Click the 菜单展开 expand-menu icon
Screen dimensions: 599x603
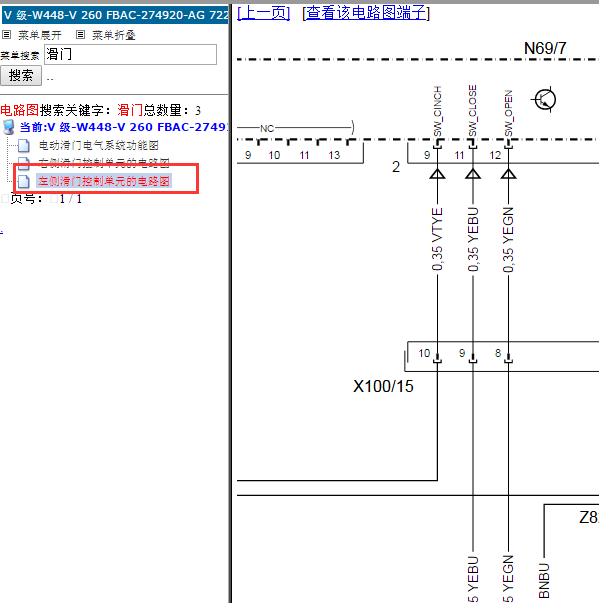point(7,35)
